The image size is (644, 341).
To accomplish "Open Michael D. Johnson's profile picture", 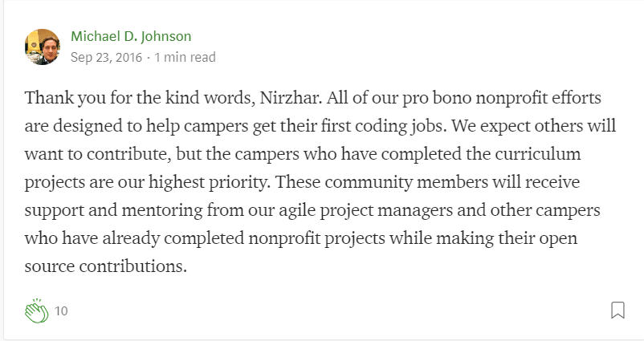I will 43,47.
